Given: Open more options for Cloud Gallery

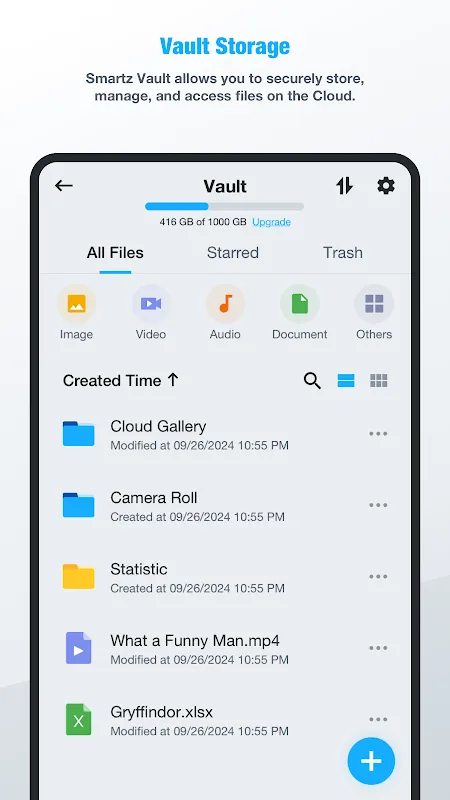Looking at the screenshot, I should point(378,434).
